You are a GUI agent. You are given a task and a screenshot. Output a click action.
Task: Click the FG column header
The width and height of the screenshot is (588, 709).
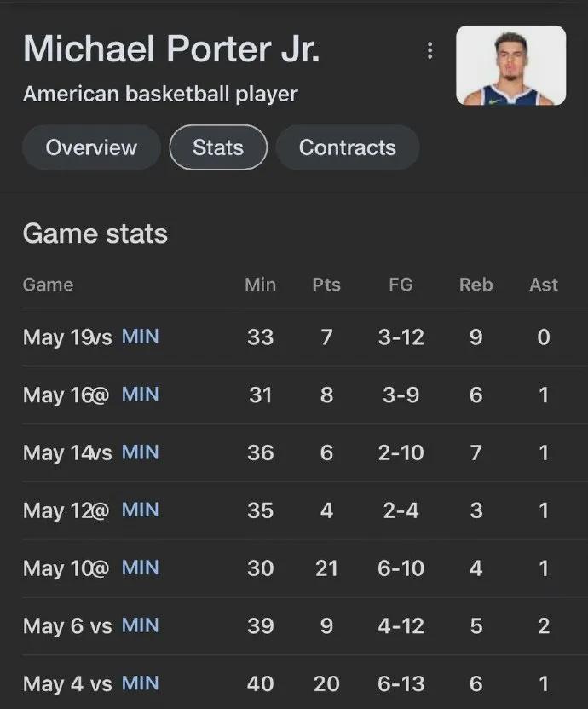(x=401, y=285)
